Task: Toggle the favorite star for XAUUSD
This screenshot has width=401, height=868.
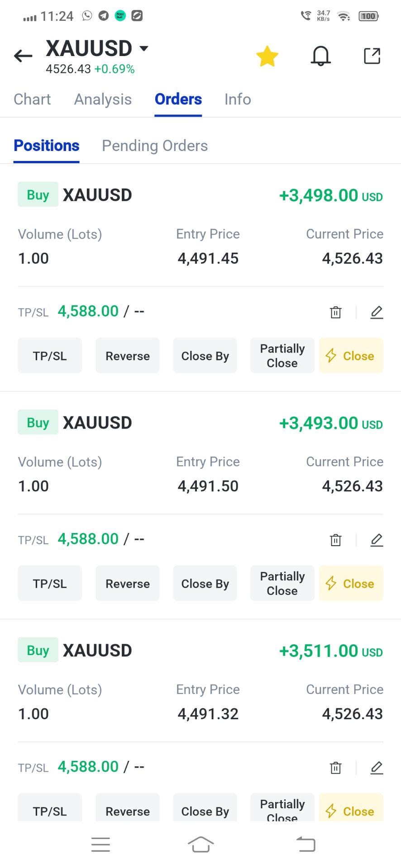Action: 267,57
